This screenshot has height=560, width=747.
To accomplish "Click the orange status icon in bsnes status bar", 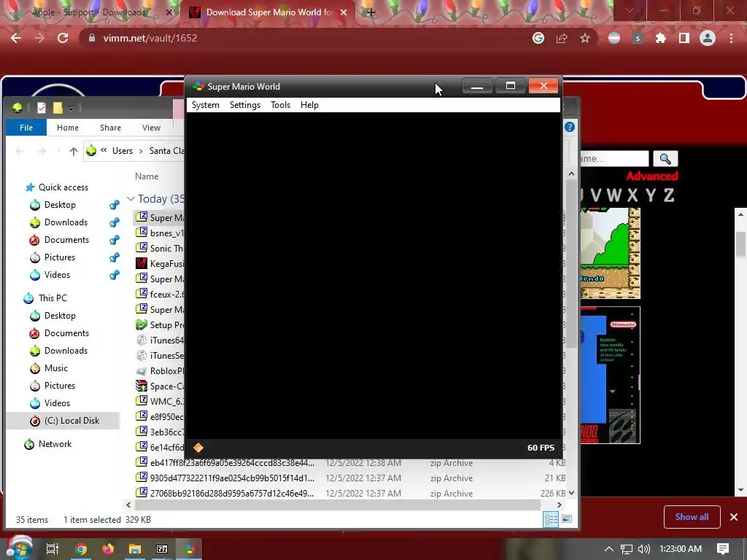I will point(198,447).
